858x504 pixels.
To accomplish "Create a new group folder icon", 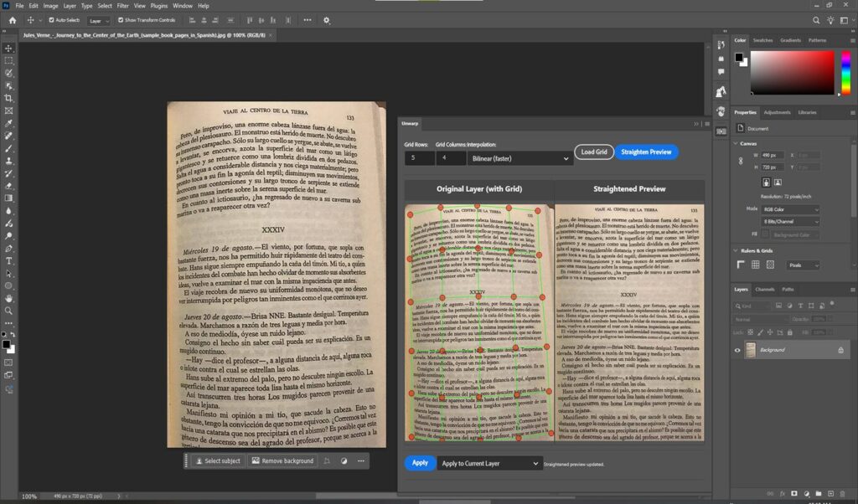I will pyautogui.click(x=819, y=494).
